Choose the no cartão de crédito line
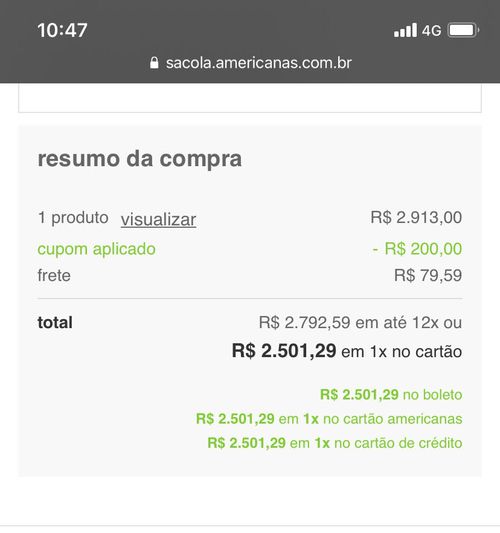The image size is (500, 533). 335,443
